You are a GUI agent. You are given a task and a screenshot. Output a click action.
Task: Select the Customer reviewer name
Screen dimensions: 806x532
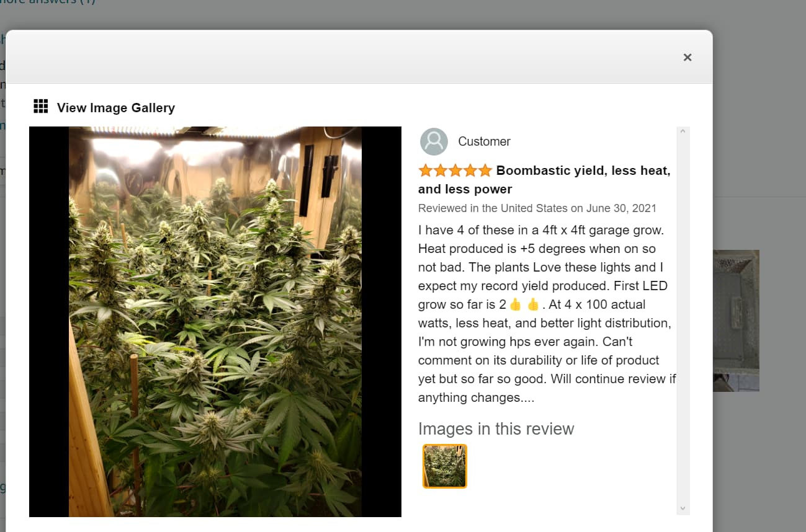[484, 141]
